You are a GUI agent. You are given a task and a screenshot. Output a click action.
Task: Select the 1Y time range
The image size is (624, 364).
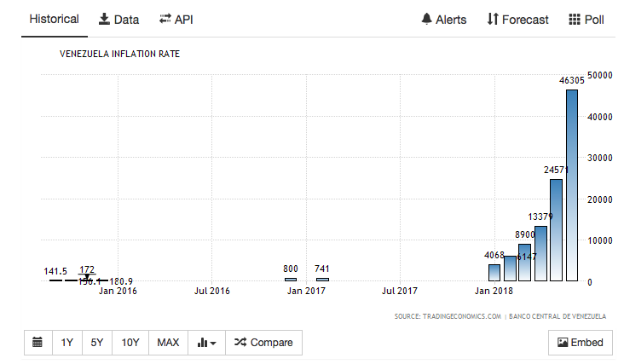[66, 343]
